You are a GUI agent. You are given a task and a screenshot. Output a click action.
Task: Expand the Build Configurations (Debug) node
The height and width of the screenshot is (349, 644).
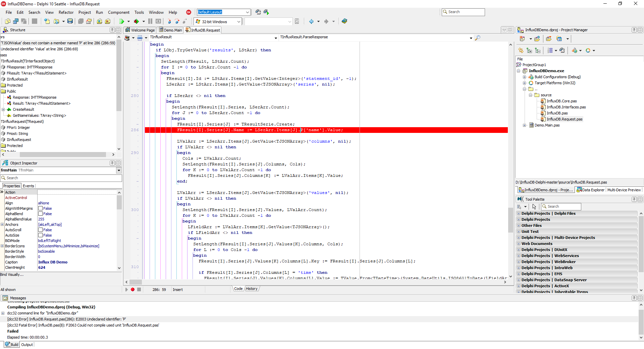pyautogui.click(x=524, y=77)
